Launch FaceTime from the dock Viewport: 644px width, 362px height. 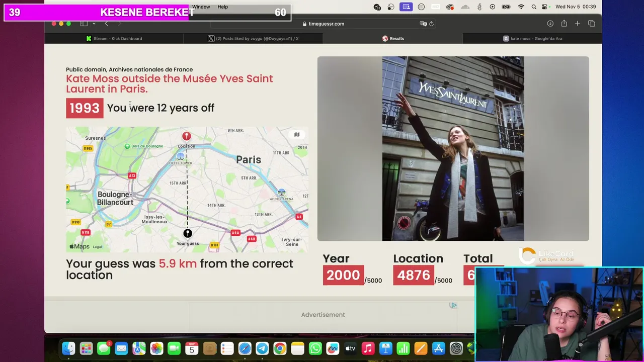point(174,348)
